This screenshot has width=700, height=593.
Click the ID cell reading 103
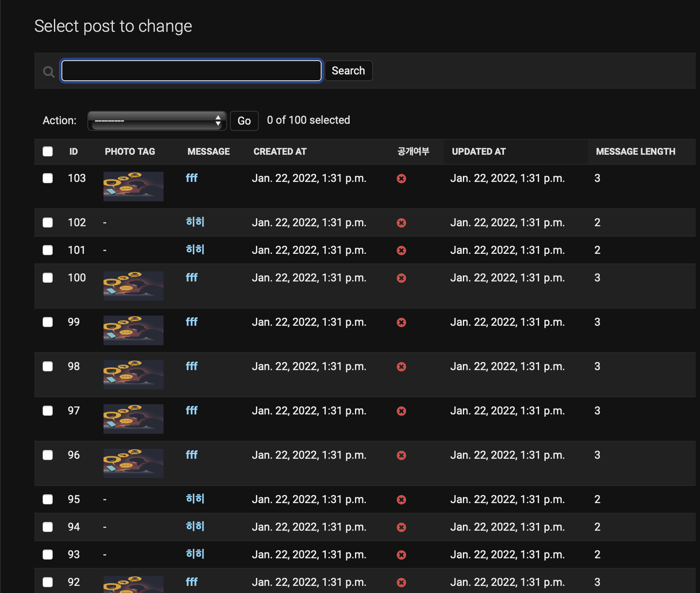(77, 178)
